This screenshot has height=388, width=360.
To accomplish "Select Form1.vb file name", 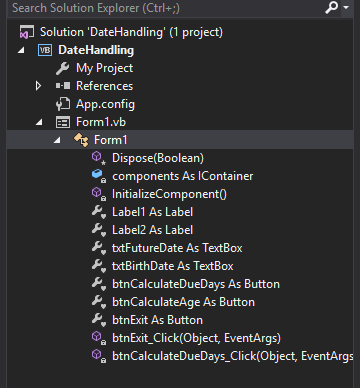I will coord(101,122).
